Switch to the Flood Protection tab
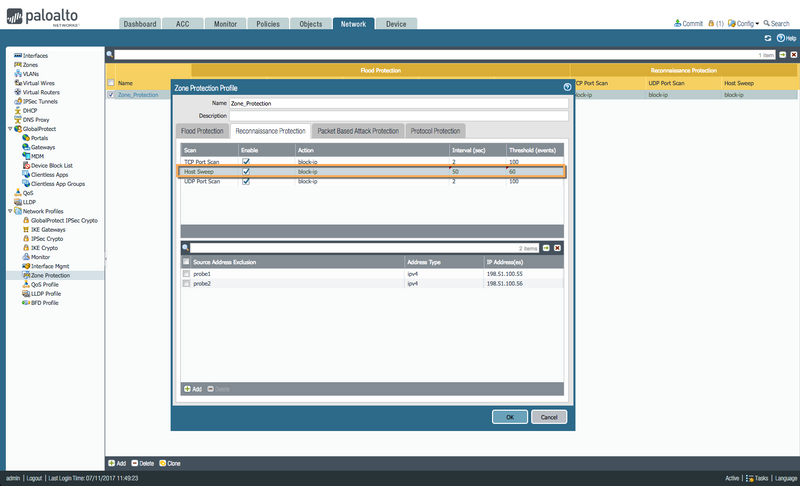800x486 pixels. [201, 131]
